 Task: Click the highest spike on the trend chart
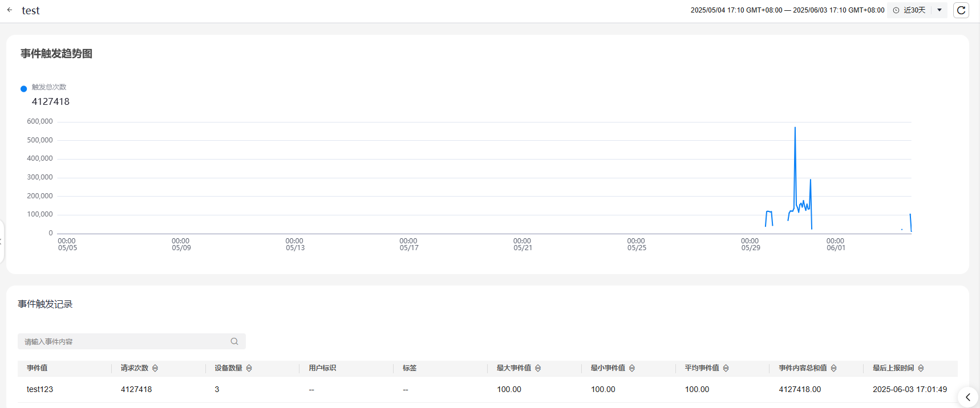click(x=795, y=128)
